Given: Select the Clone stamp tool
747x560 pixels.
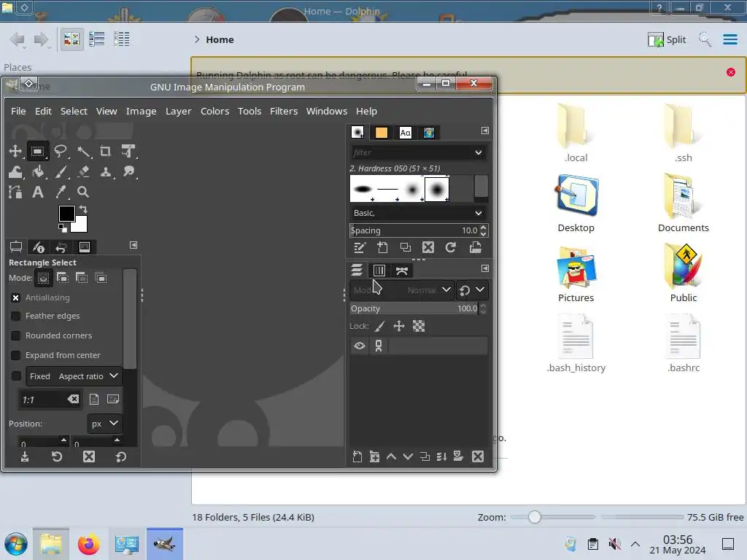Looking at the screenshot, I should coord(105,172).
